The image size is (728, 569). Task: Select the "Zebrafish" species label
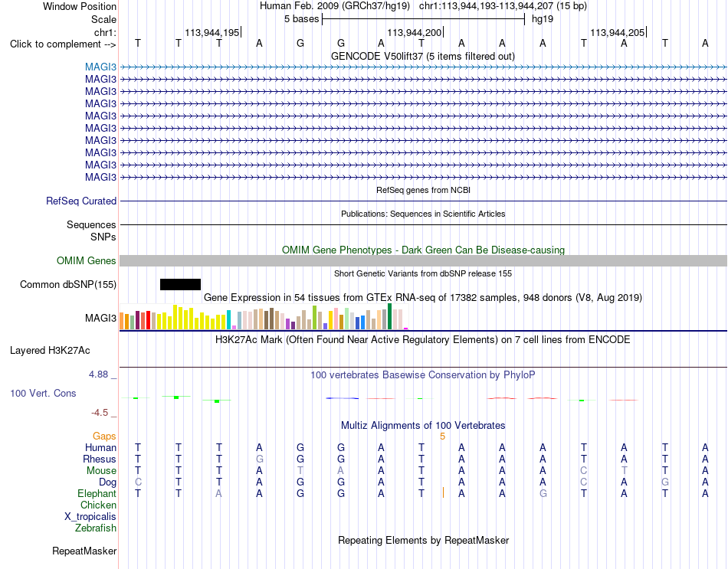click(96, 528)
